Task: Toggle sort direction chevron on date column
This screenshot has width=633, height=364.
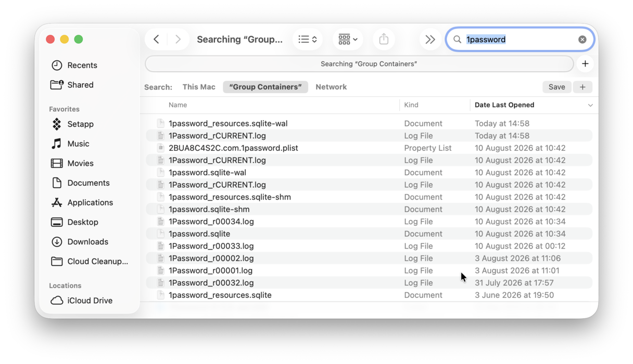Action: coord(590,105)
